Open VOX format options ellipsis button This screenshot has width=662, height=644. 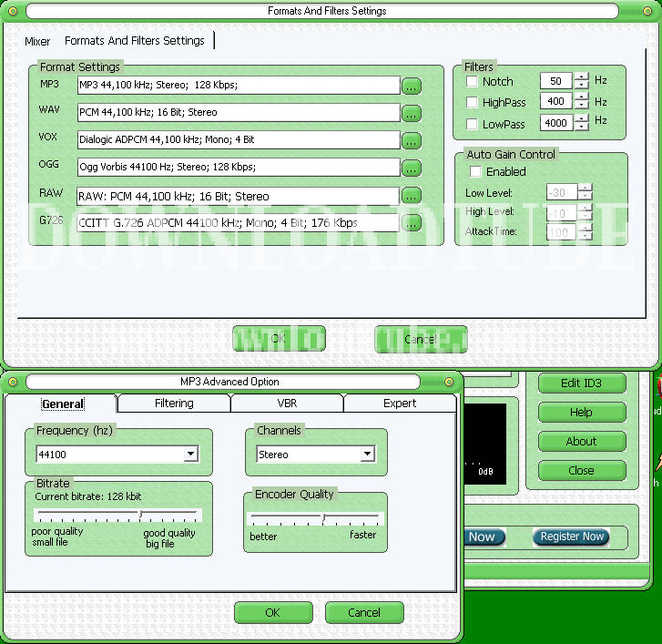[412, 140]
